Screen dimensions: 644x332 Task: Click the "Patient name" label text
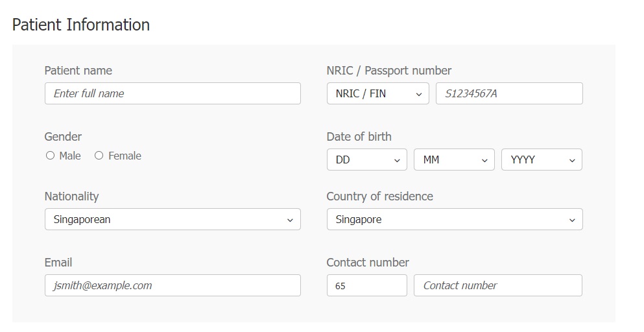coord(78,71)
